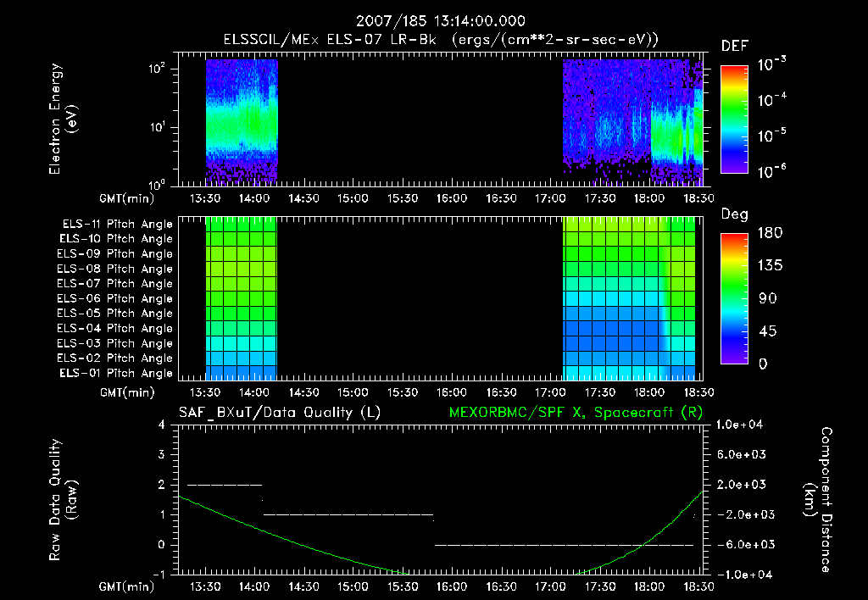Click the 1.0e+04 right axis tick label
Image resolution: width=868 pixels, height=600 pixels.
click(x=739, y=425)
